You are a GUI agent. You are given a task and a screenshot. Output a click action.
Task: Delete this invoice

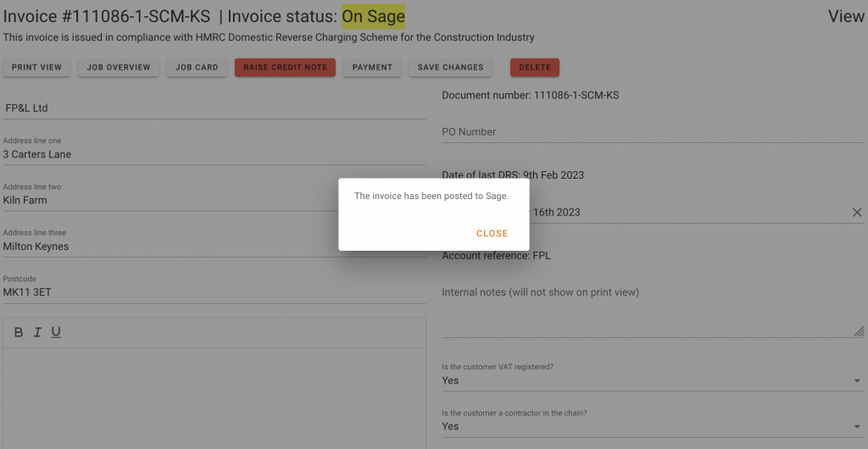tap(534, 68)
